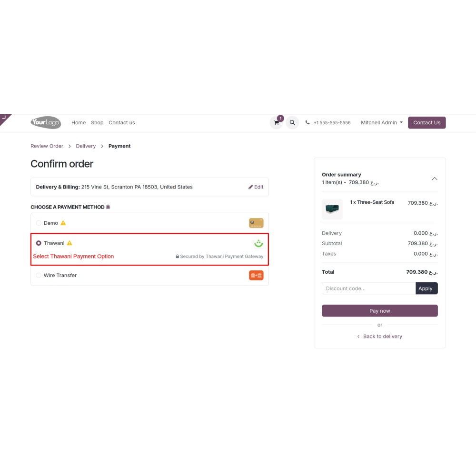Click the Thawani green logo icon
The width and height of the screenshot is (476, 476).
click(x=258, y=243)
